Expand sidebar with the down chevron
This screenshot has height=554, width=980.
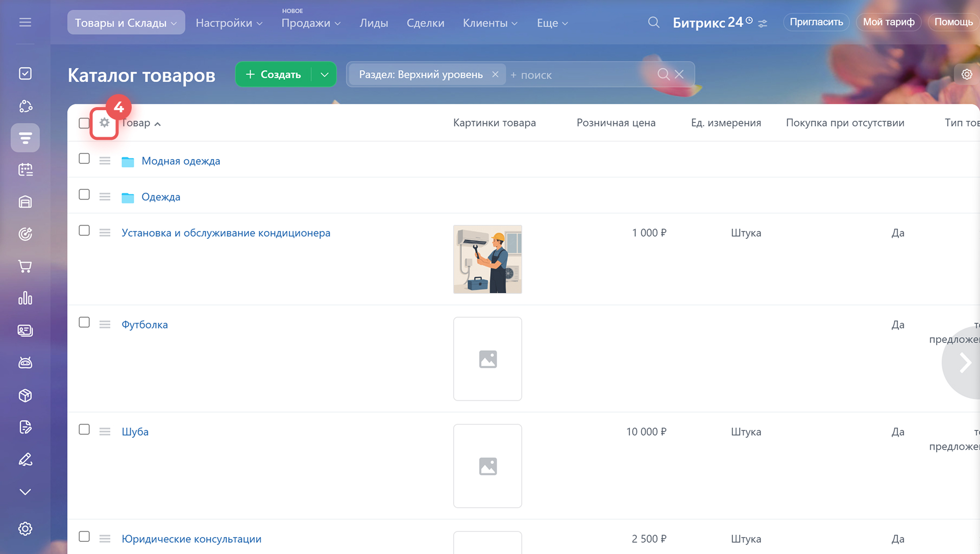click(25, 492)
